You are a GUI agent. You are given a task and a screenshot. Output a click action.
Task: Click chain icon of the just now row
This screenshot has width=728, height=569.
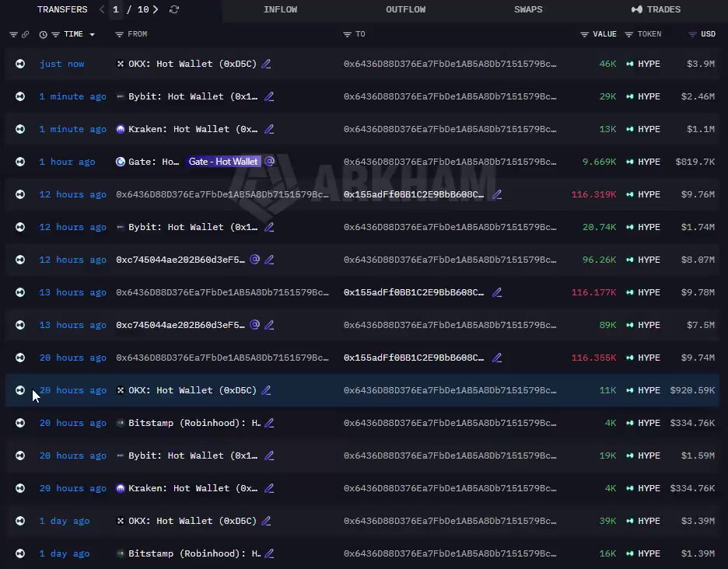point(20,64)
